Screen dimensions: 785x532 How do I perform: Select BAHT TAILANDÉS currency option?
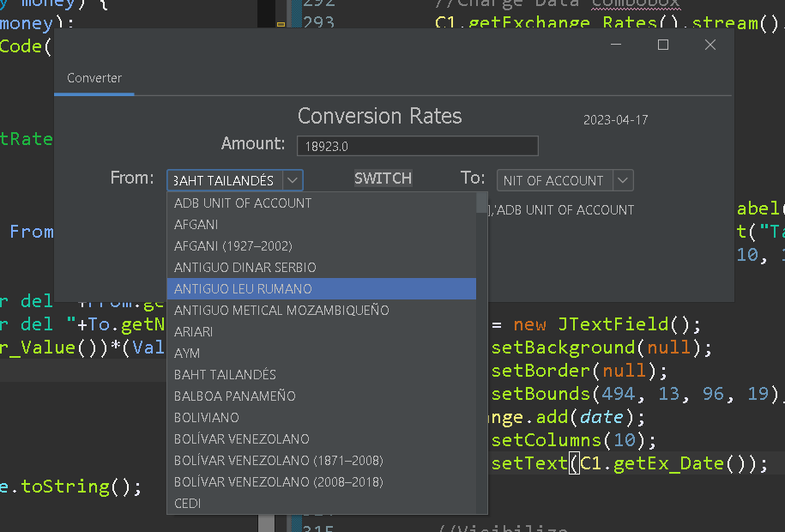pos(225,374)
